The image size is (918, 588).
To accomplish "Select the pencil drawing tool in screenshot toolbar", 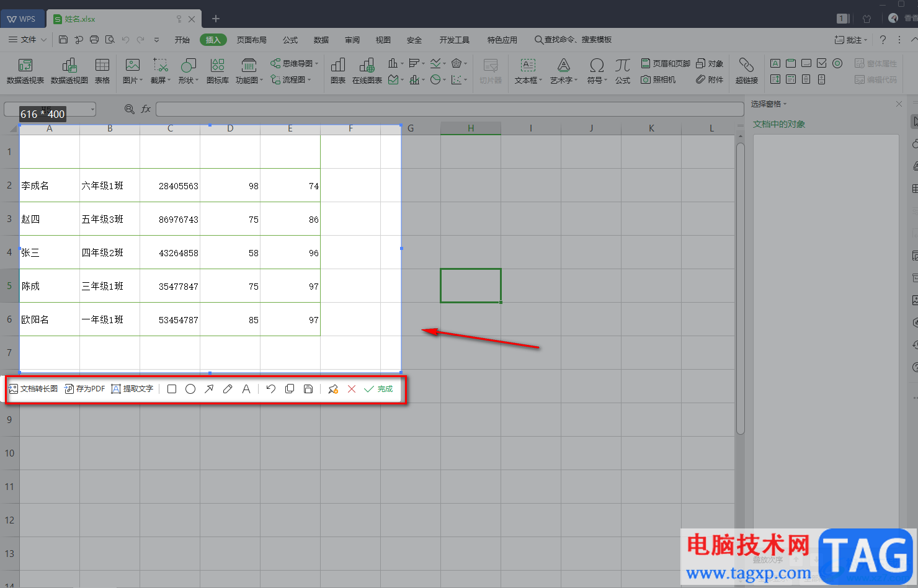I will [228, 389].
